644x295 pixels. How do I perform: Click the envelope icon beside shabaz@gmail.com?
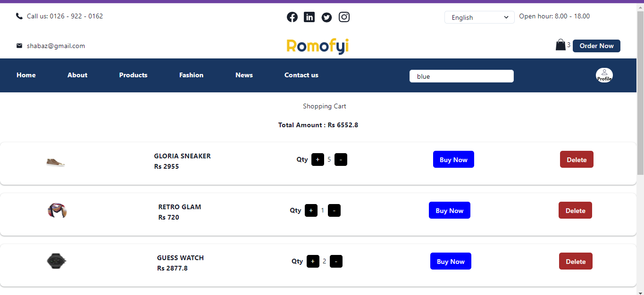point(19,46)
